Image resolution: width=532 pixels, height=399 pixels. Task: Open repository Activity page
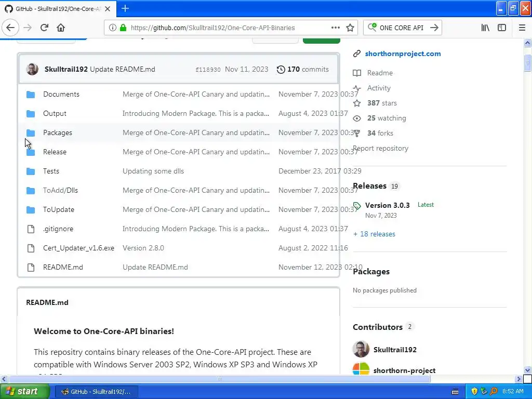click(379, 88)
